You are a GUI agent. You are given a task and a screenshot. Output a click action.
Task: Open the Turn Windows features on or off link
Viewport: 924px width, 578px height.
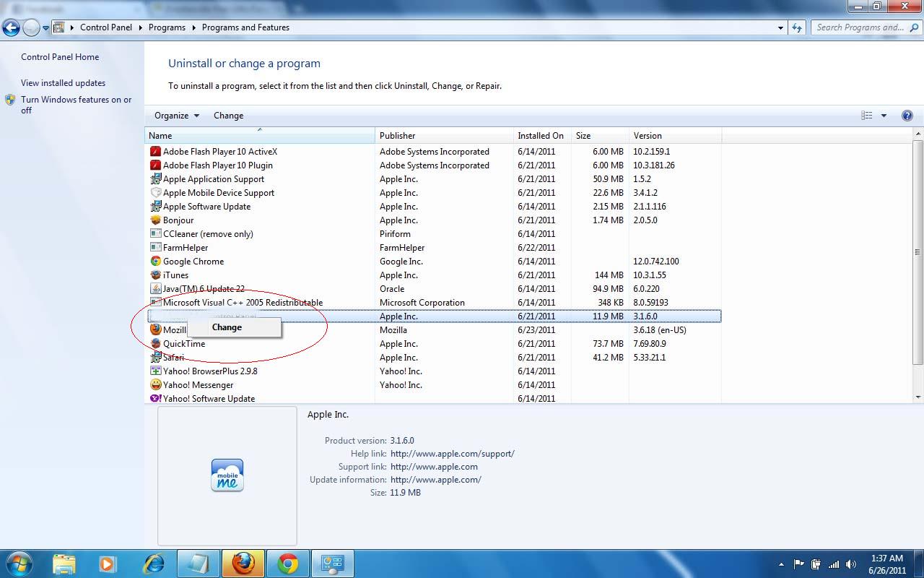point(76,105)
